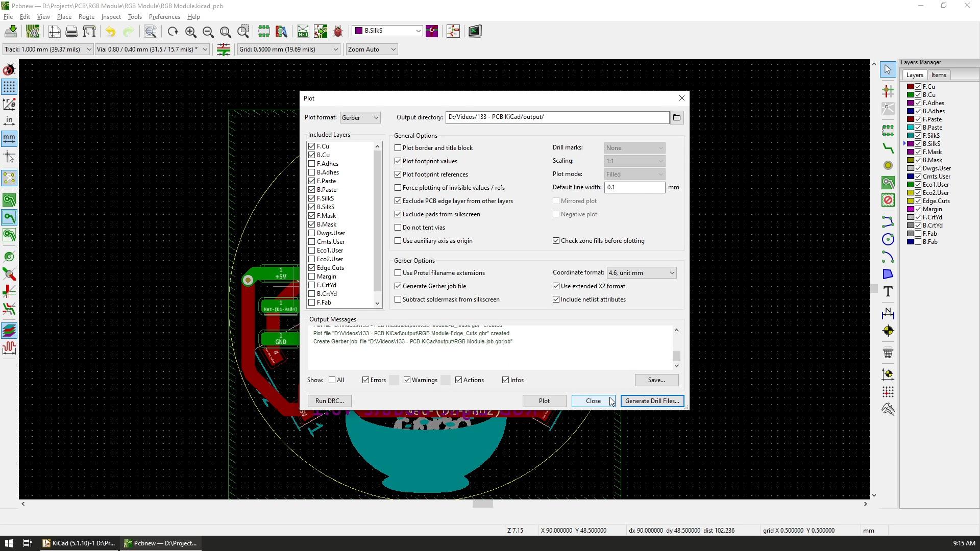Screen dimensions: 980x551
Task: Select the Add Text tool
Action: (888, 292)
